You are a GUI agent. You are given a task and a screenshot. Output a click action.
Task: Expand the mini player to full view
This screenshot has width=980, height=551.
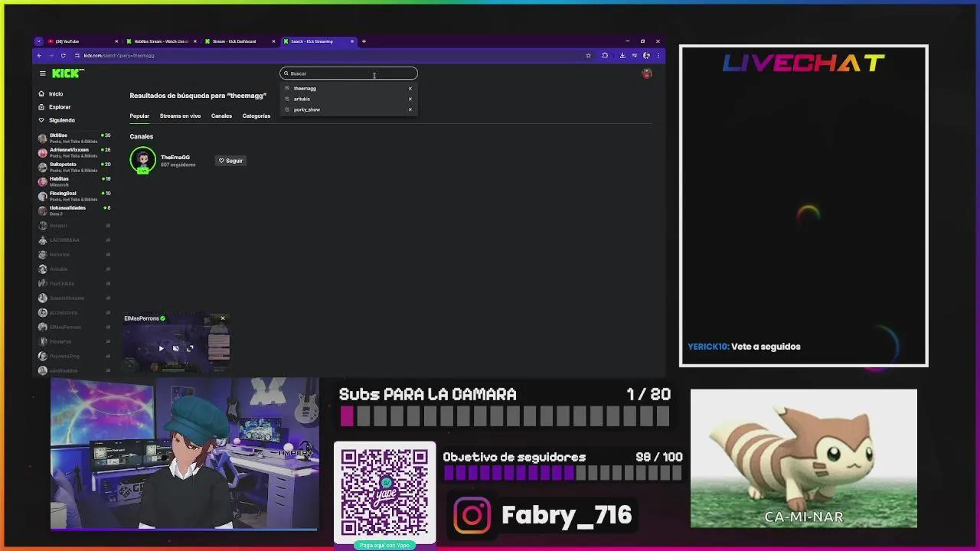190,349
